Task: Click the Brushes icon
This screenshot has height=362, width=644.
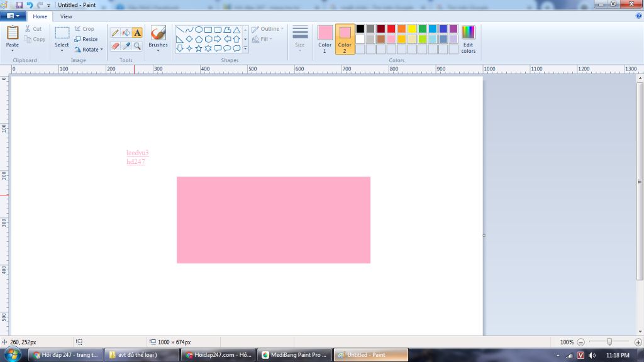Action: 158,33
